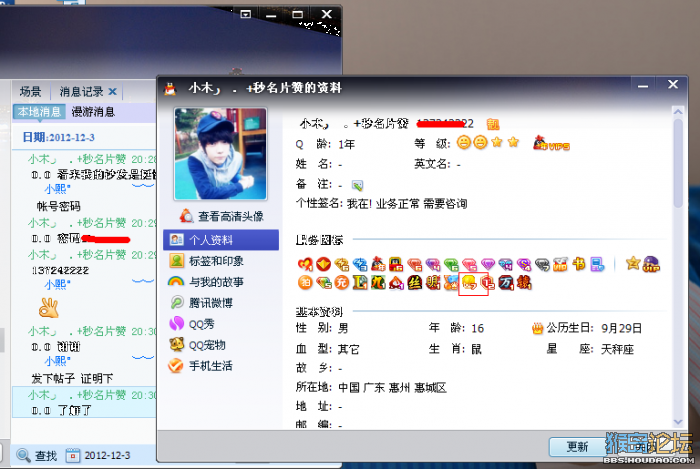This screenshot has height=469, width=700.
Task: Click the 万 badge icon
Action: [506, 282]
